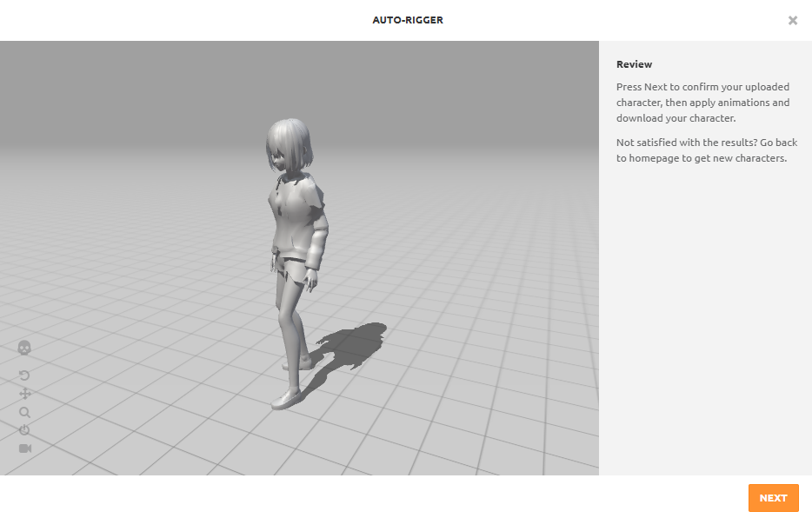The width and height of the screenshot is (812, 518).
Task: Close the Auto-Rigger dialog
Action: coord(792,20)
